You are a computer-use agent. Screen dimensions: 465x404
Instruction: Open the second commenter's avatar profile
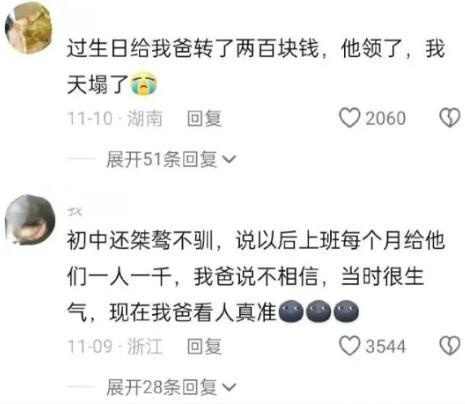[30, 220]
